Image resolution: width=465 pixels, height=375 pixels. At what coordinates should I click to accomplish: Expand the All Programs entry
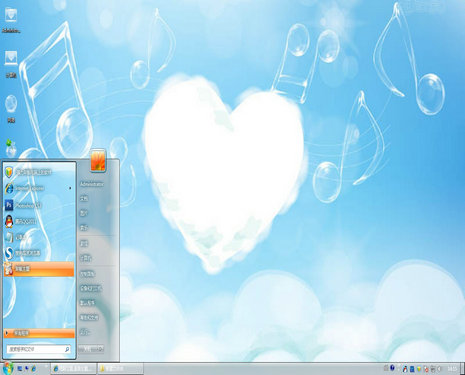(39, 333)
